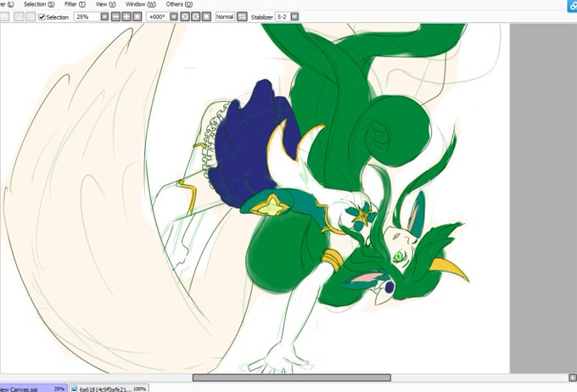Click the scrollbar right arrow button
Image resolution: width=577 pixels, height=392 pixels.
coord(573,378)
